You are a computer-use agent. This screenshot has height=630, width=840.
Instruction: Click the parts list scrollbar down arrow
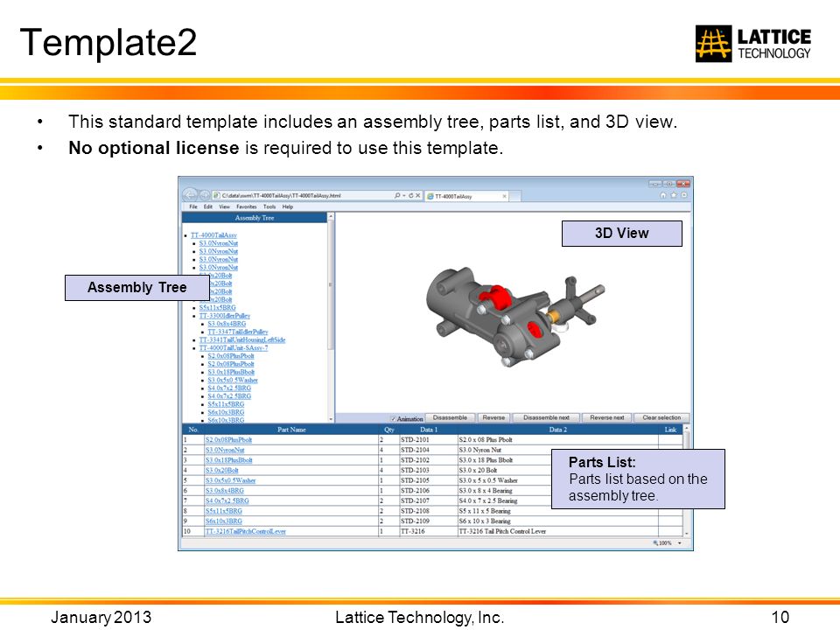coord(686,534)
